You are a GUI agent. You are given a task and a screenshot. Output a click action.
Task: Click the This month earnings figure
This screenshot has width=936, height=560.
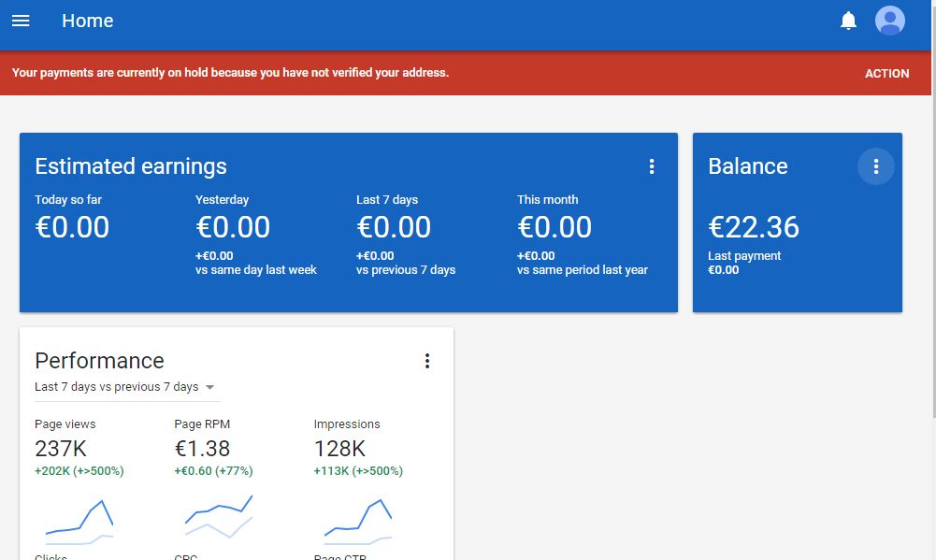tap(554, 227)
